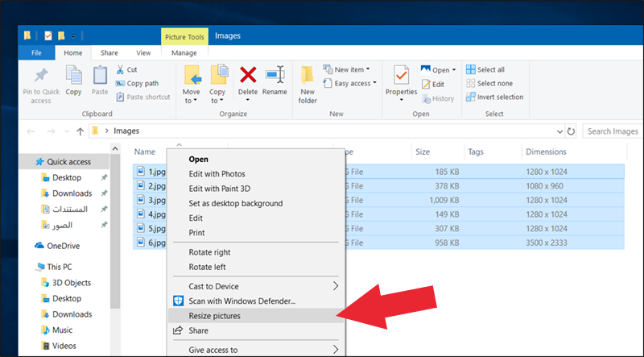The width and height of the screenshot is (644, 357).
Task: Click Select all
Action: pos(485,69)
